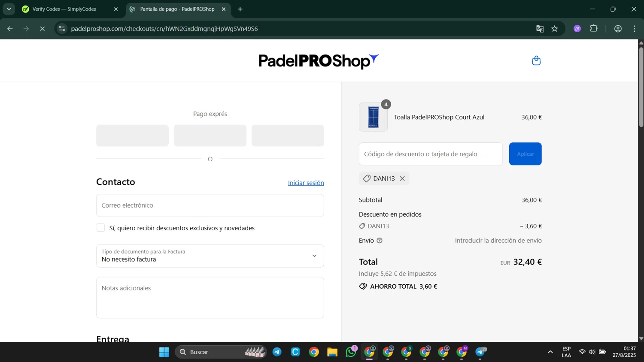This screenshot has height=362, width=644.
Task: Open a new browser tab
Action: coord(240,9)
